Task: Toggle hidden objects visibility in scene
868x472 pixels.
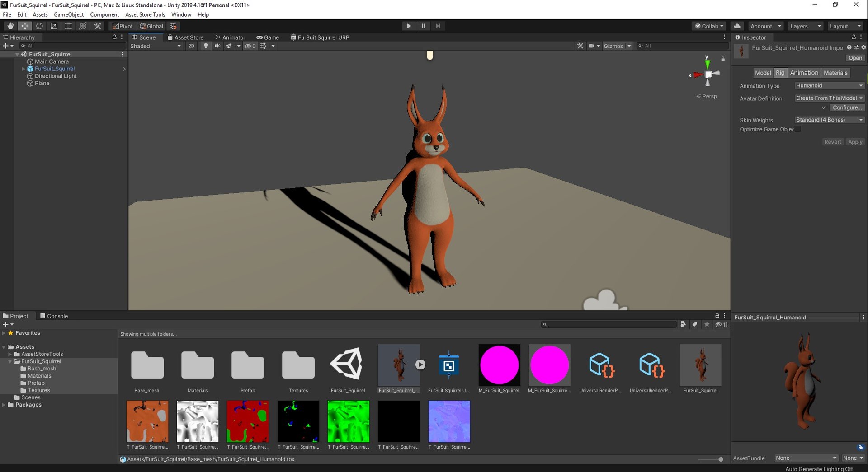Action: (x=250, y=46)
